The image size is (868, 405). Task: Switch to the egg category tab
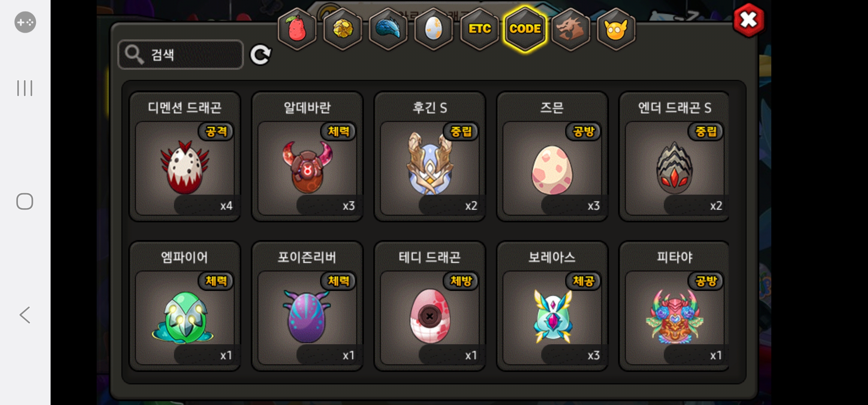tap(434, 29)
